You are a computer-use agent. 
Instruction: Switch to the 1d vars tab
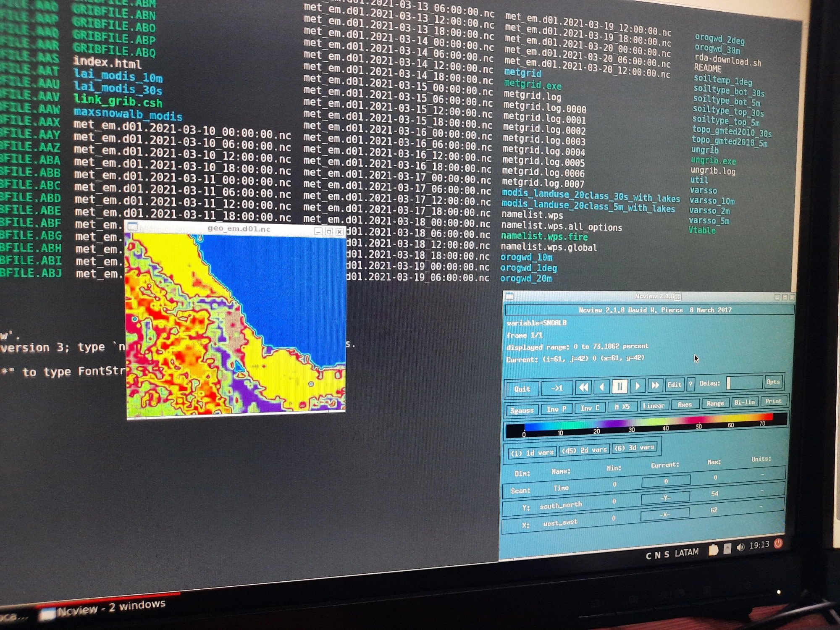pos(528,452)
